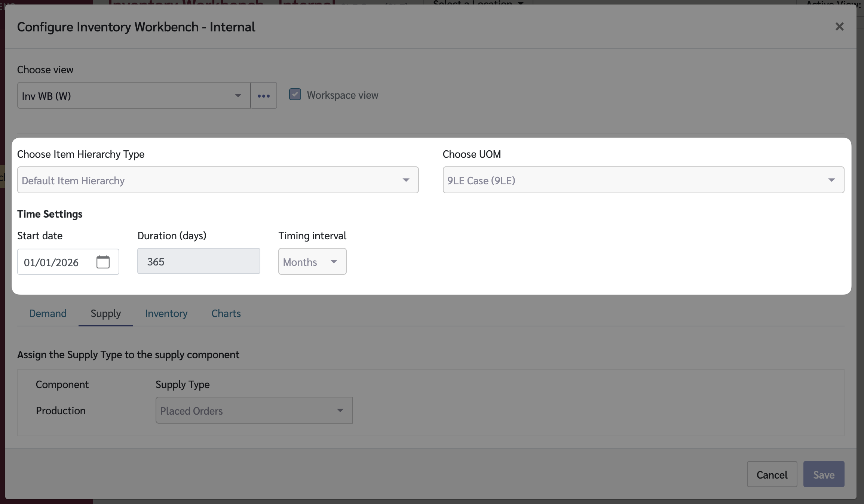Open the Charts tab
Viewport: 864px width, 504px height.
tap(226, 313)
